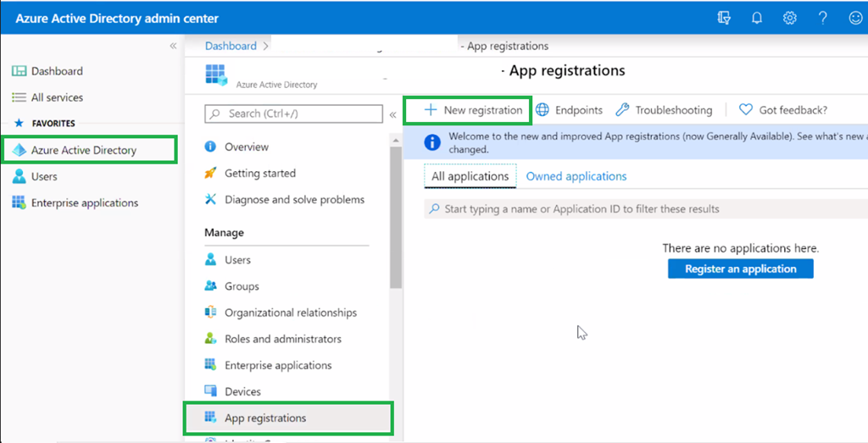The width and height of the screenshot is (868, 443).
Task: Click the Azure Active Directory tile icon in header
Action: pyautogui.click(x=216, y=75)
